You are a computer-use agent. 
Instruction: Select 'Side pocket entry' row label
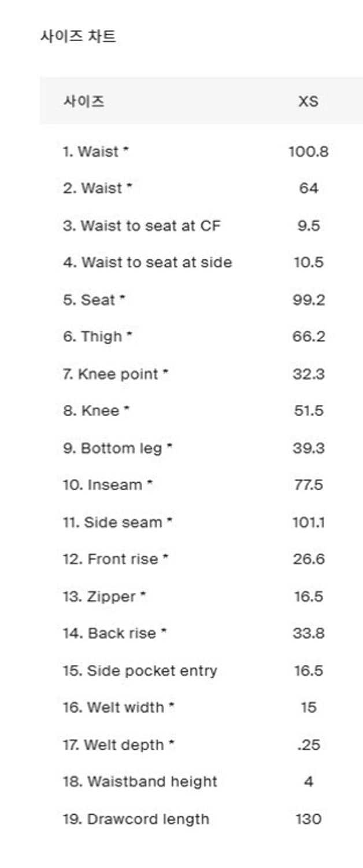(140, 671)
